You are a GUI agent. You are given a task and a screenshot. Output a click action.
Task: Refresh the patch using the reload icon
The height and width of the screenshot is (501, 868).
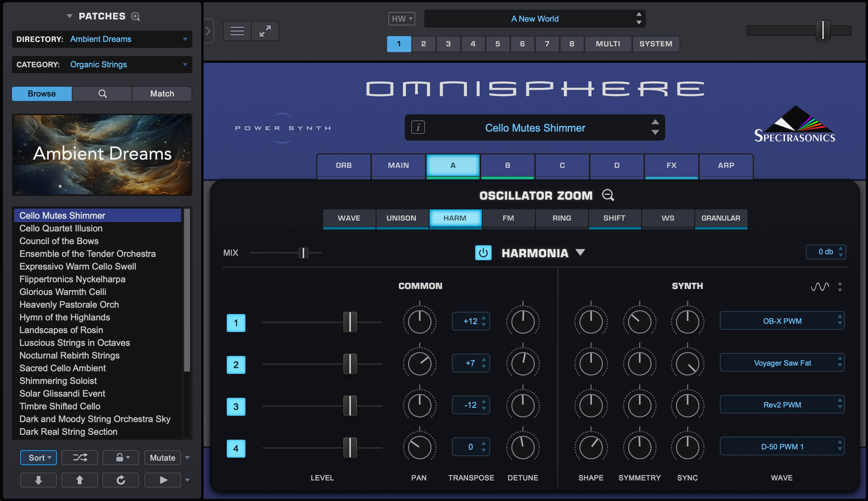(x=120, y=480)
